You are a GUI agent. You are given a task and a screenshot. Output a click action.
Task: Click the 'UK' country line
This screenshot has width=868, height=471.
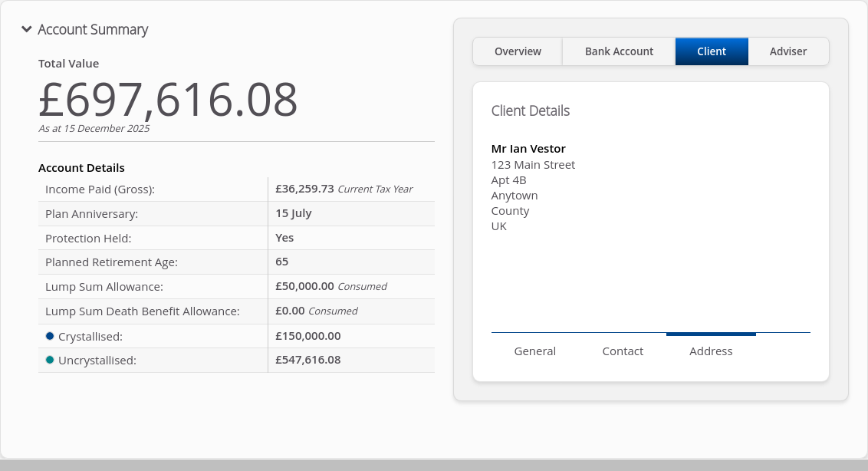coord(498,226)
